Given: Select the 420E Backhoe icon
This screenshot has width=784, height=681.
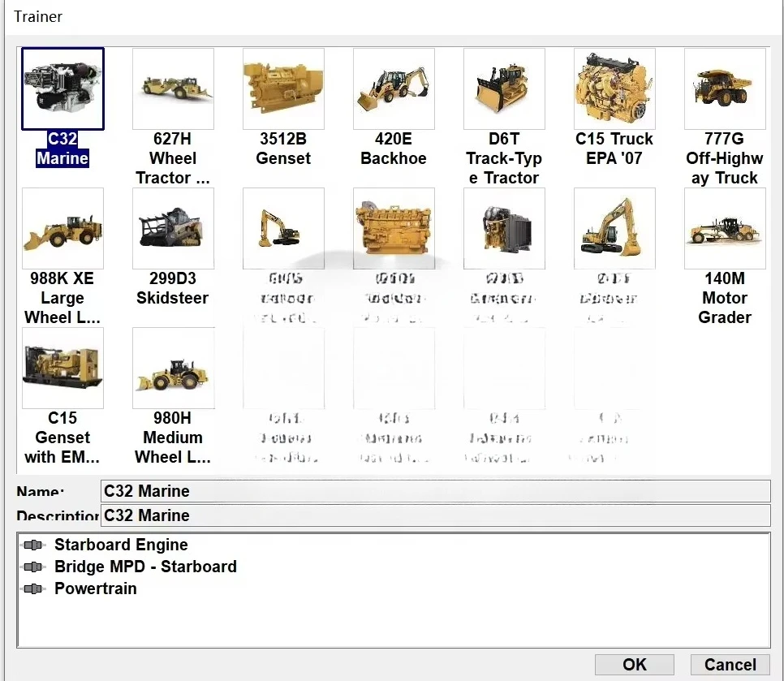Looking at the screenshot, I should (x=394, y=88).
